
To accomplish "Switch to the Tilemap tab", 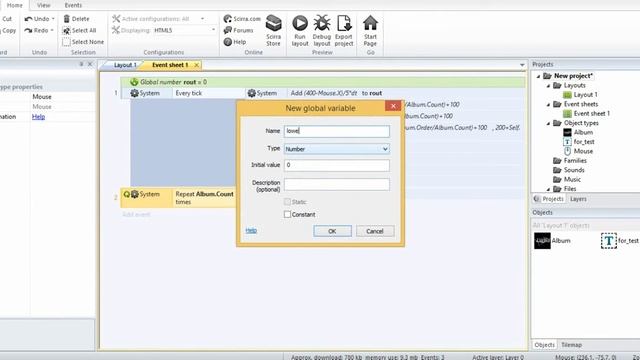I will [x=571, y=345].
